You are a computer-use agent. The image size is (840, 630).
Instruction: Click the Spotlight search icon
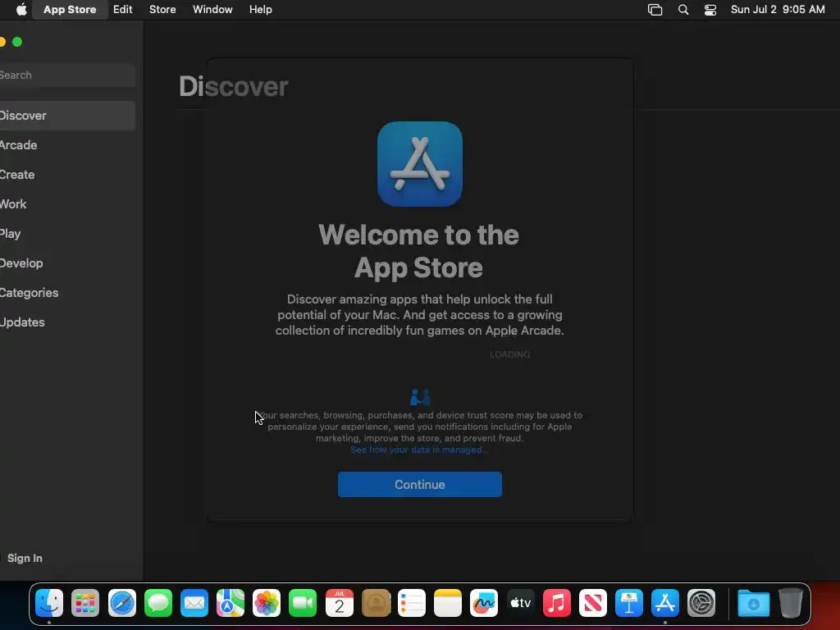click(683, 10)
